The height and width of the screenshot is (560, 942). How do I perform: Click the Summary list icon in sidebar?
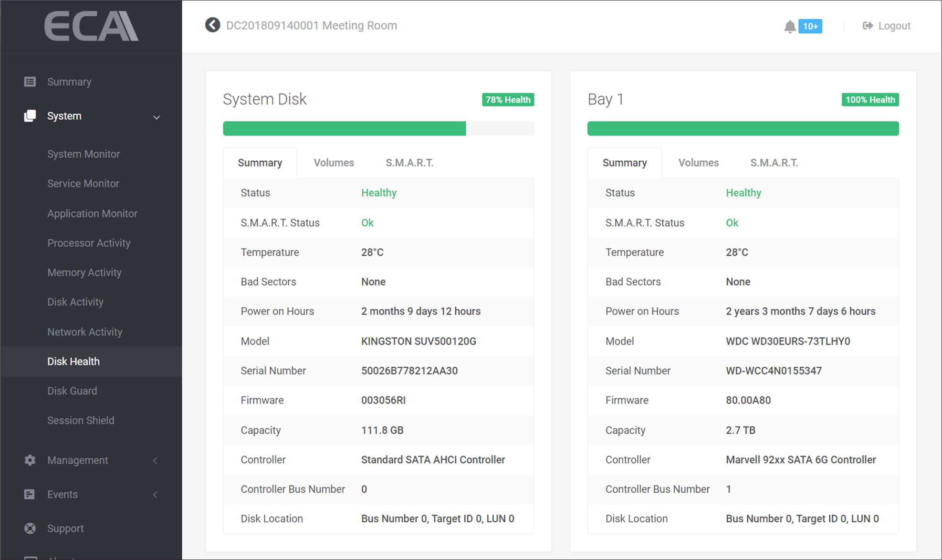30,82
